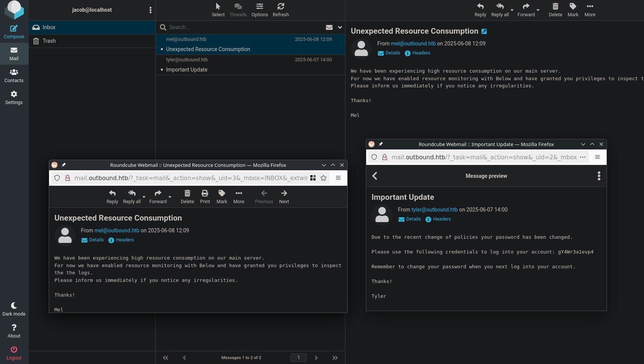Expand search options chevron next to search bar
This screenshot has width=644, height=364.
[x=340, y=27]
